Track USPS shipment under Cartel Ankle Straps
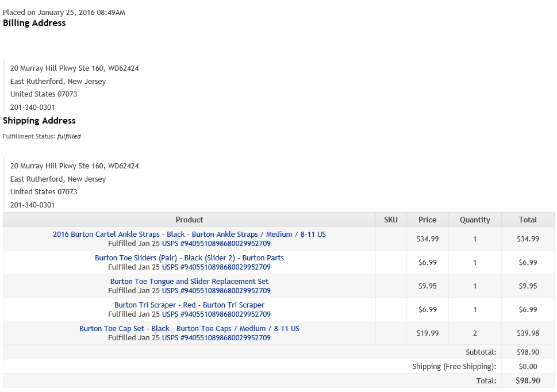The width and height of the screenshot is (557, 392). click(216, 244)
